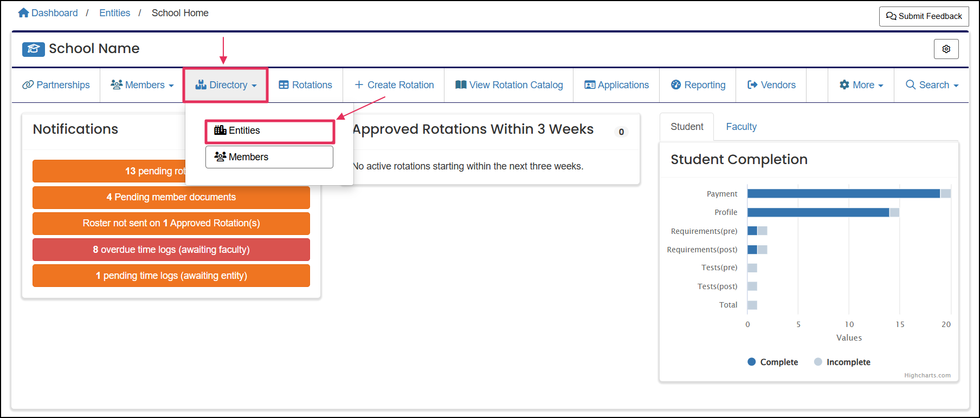Viewport: 980px width, 418px height.
Task: Click the people icon in the Directory menu
Action: click(220, 156)
